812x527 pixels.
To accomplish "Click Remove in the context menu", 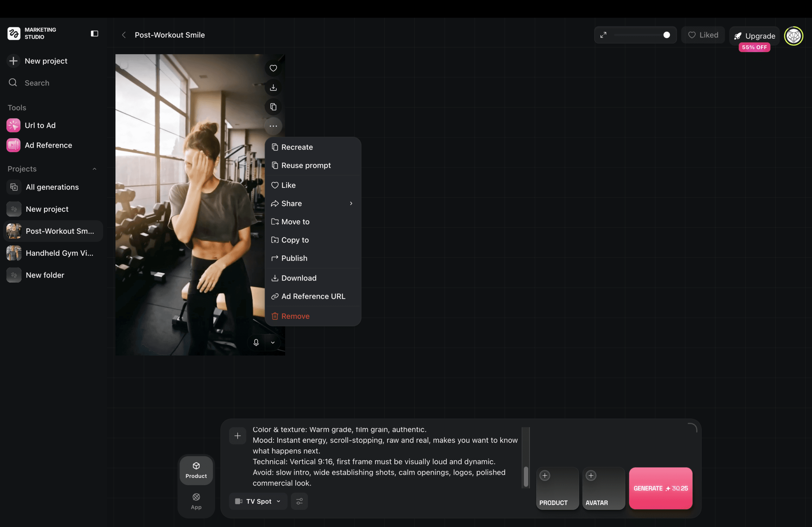I will (x=313, y=316).
